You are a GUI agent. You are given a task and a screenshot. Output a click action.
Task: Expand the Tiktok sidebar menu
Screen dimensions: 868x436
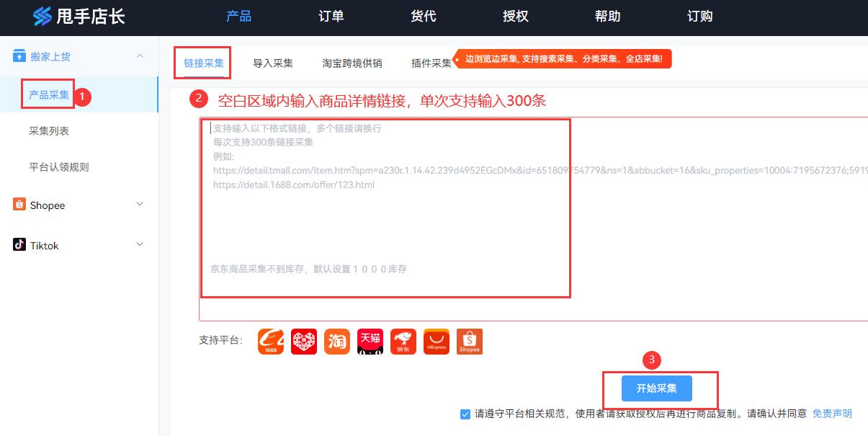[139, 245]
